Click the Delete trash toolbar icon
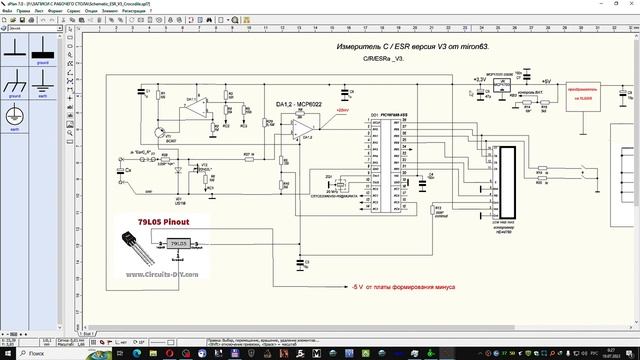640x360 pixels. 99,20
